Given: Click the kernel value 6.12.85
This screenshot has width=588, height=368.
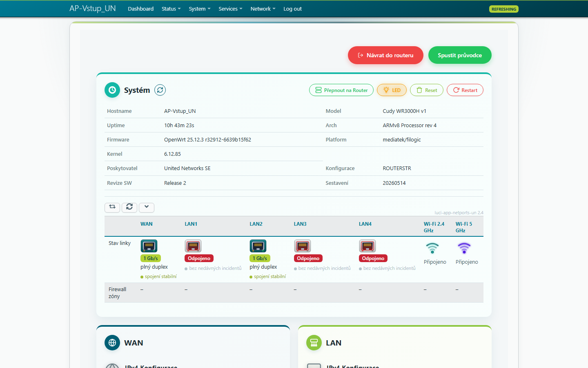Looking at the screenshot, I should (x=172, y=154).
